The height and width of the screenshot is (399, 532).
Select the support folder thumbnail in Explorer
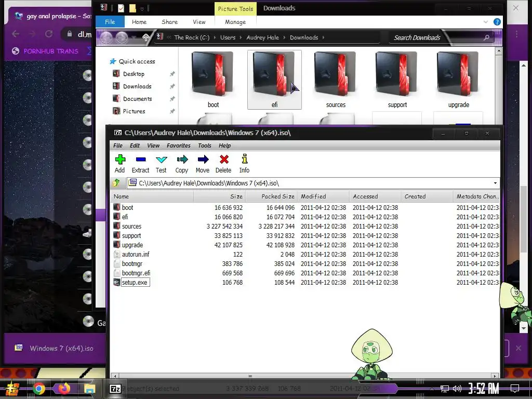point(397,79)
